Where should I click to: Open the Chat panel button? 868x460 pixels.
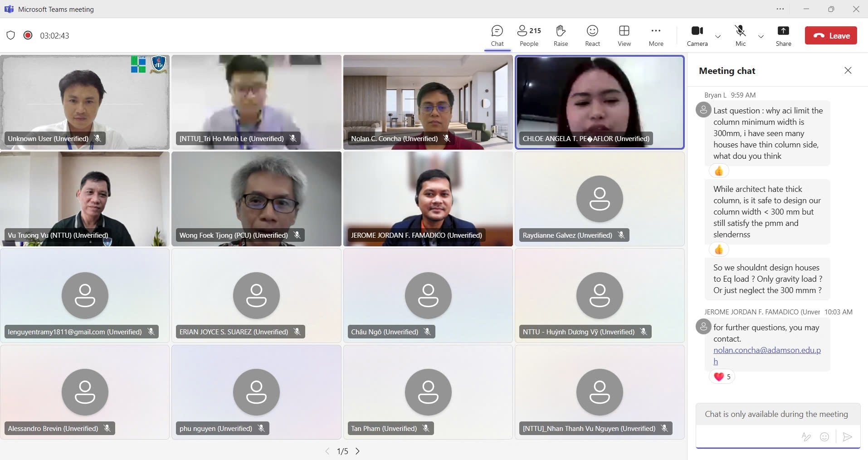click(x=497, y=36)
